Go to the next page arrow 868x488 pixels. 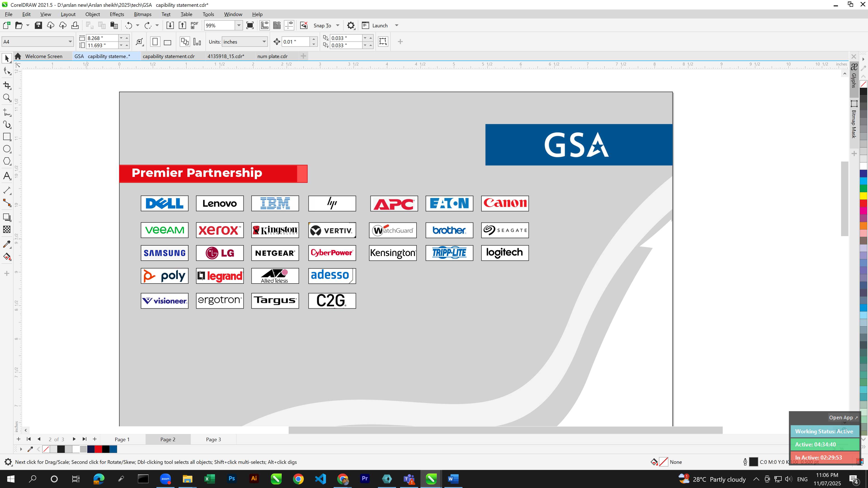click(74, 439)
